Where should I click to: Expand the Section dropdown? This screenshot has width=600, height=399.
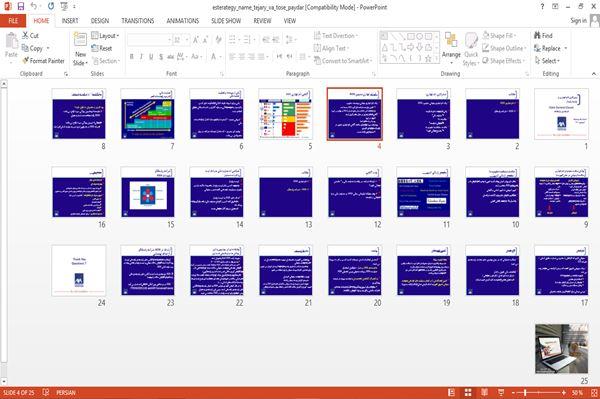click(x=106, y=61)
